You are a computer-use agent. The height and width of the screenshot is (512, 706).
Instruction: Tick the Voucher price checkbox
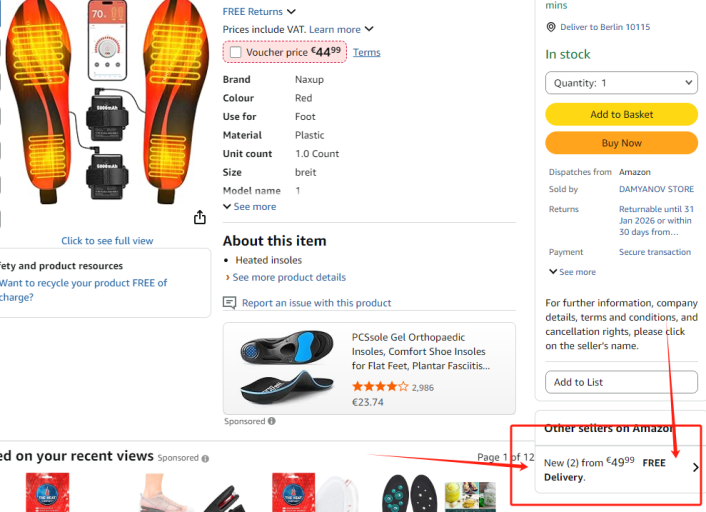click(x=235, y=52)
